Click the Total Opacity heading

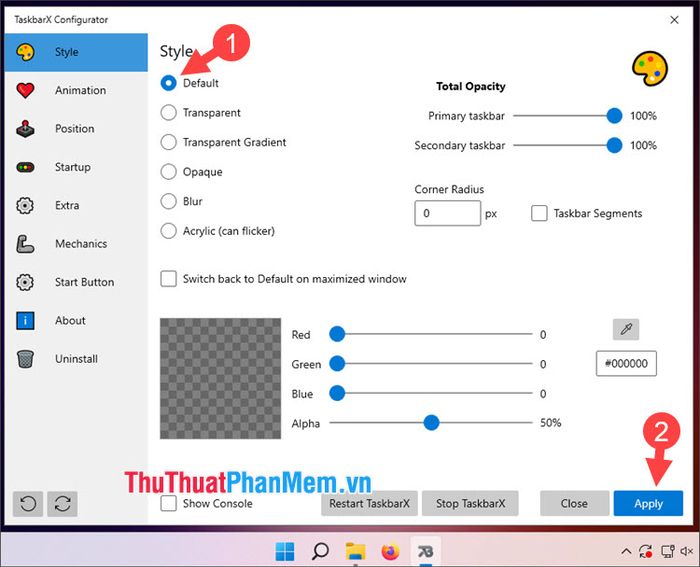pos(471,86)
